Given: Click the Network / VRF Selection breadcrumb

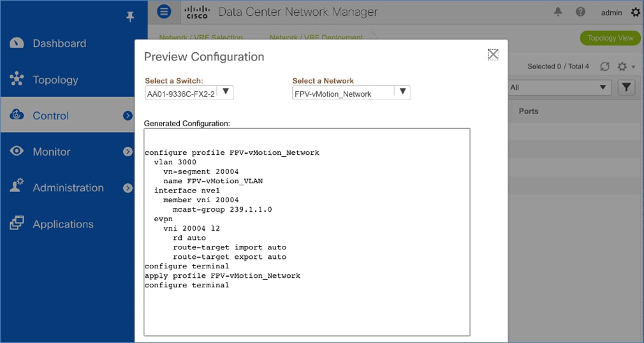Looking at the screenshot, I should tap(201, 38).
